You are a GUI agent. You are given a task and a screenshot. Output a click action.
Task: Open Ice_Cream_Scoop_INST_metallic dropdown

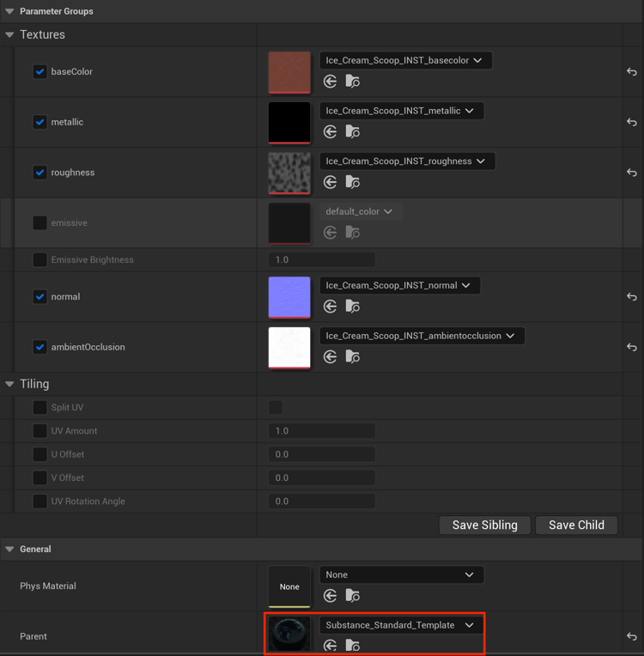[x=402, y=111]
